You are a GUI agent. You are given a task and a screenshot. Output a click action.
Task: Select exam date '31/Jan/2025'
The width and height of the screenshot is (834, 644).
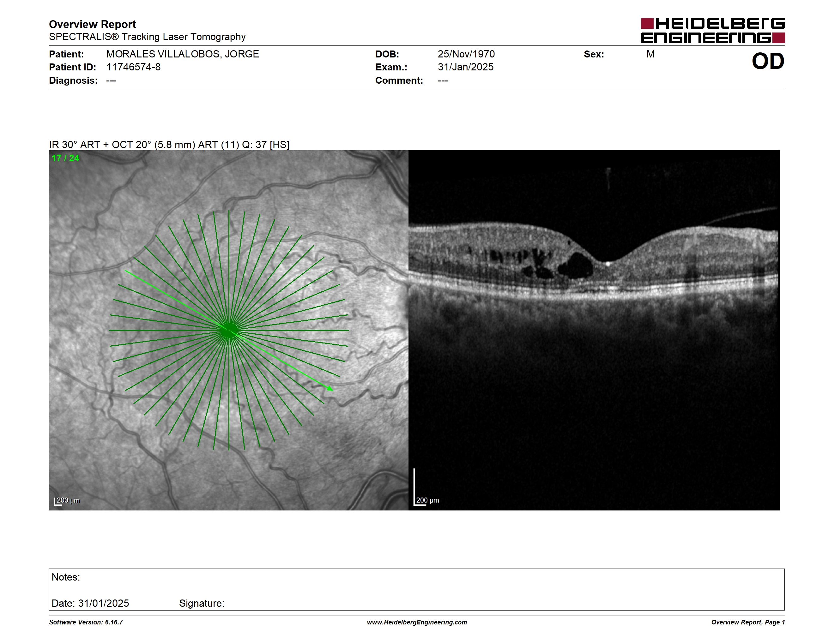click(x=466, y=67)
